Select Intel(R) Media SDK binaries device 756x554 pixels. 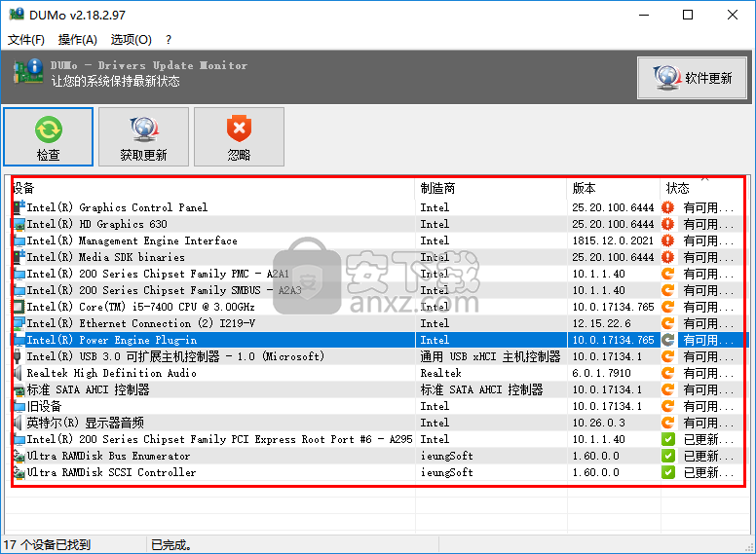click(x=105, y=257)
